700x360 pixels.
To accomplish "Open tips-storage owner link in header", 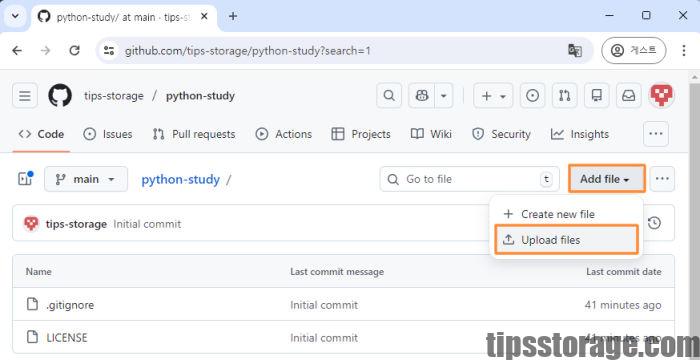I will (113, 96).
